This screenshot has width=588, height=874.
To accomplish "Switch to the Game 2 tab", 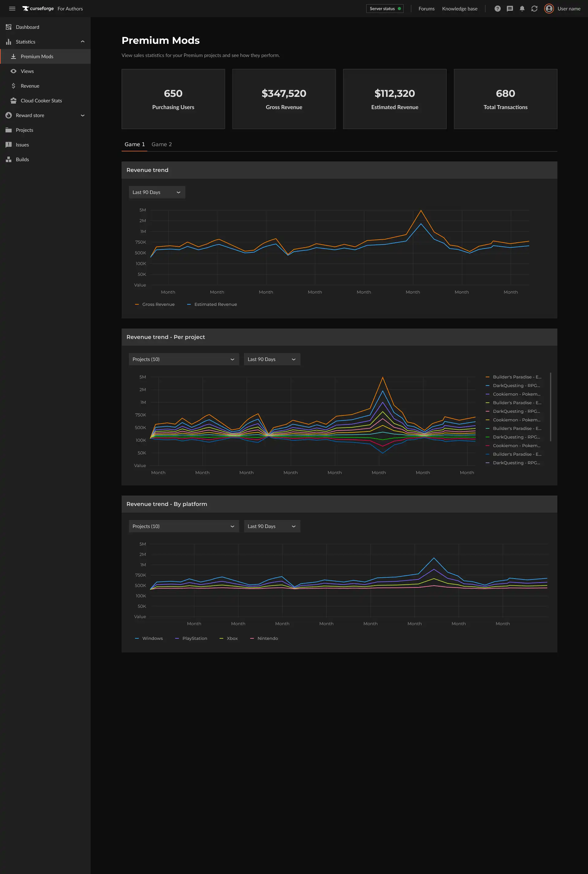I will pyautogui.click(x=162, y=144).
